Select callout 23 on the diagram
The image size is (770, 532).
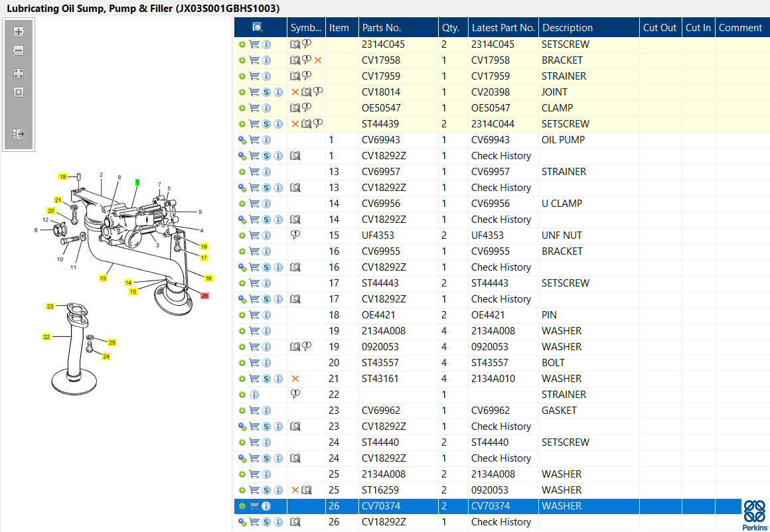50,306
